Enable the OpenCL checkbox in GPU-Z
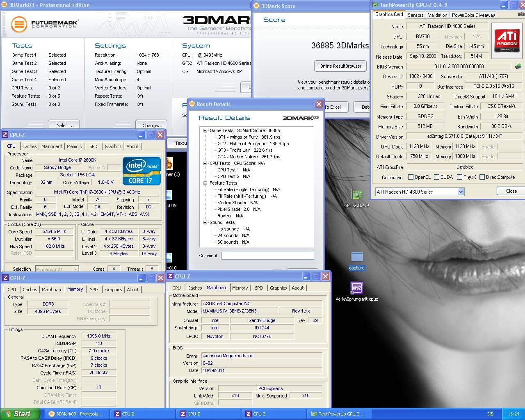Screen dimensions: 525x420 pos(411,177)
